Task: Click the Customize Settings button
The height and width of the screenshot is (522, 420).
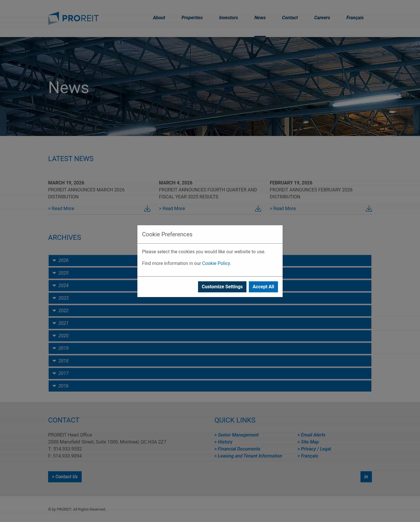Action: pos(222,287)
